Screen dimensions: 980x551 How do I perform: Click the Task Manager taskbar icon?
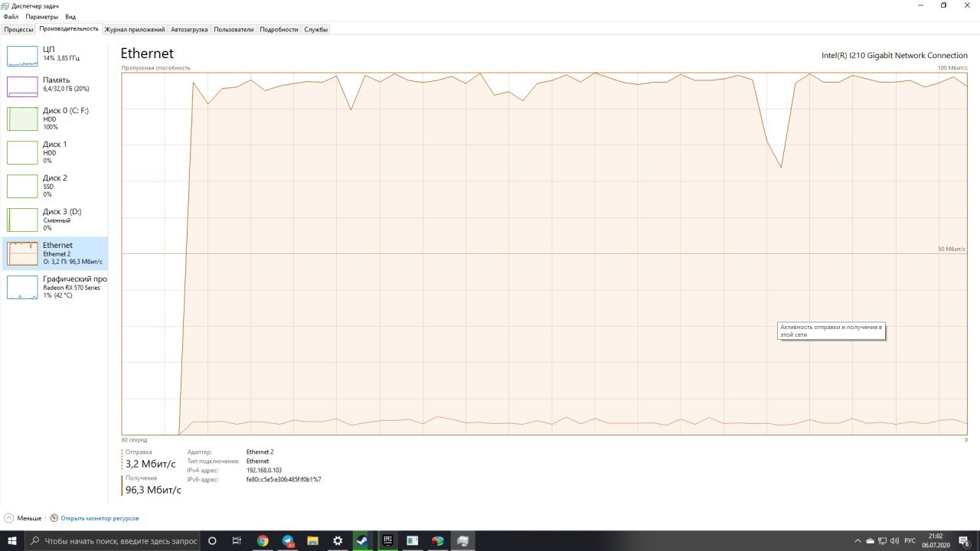(462, 540)
